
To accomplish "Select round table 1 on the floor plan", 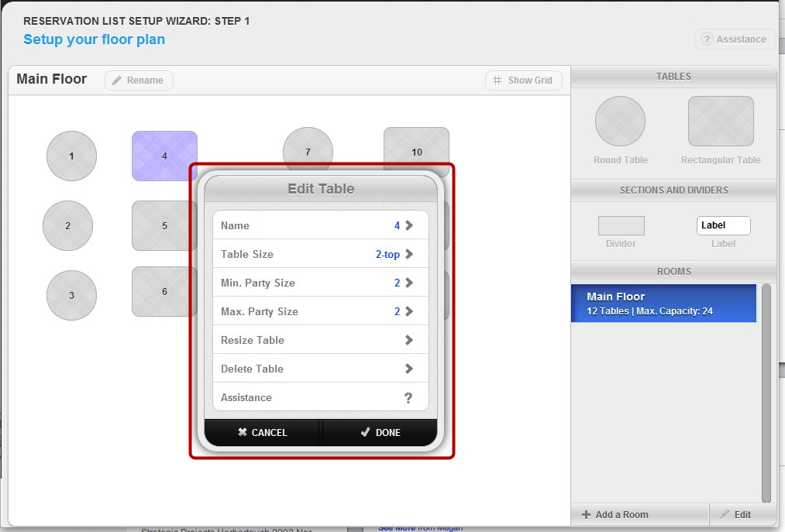I will click(71, 156).
